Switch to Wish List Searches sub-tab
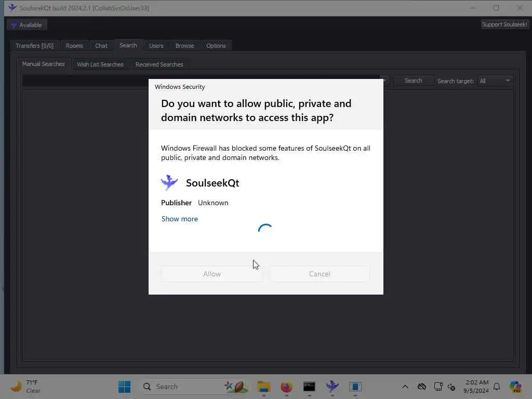532x399 pixels. [100, 64]
